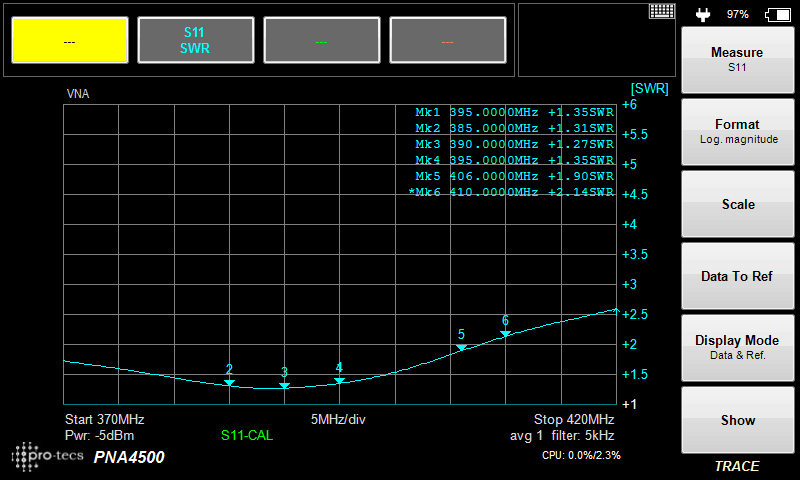Select marker 5 triangle on trace

(461, 347)
